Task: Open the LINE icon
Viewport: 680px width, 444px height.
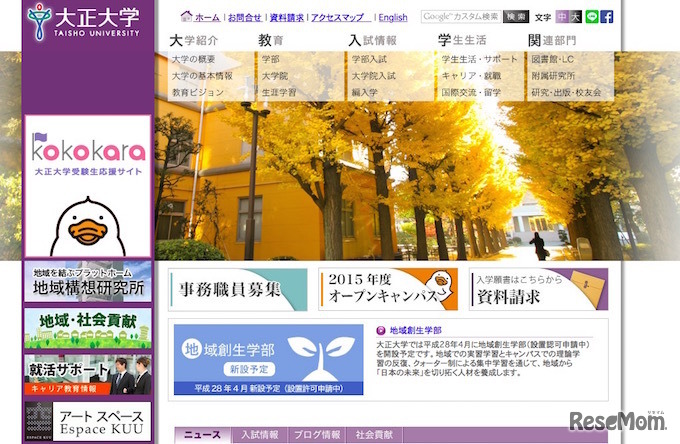Action: 592,17
